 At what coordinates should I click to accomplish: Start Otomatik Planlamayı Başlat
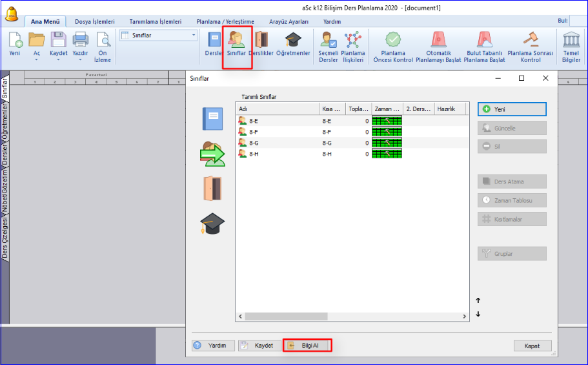point(438,39)
